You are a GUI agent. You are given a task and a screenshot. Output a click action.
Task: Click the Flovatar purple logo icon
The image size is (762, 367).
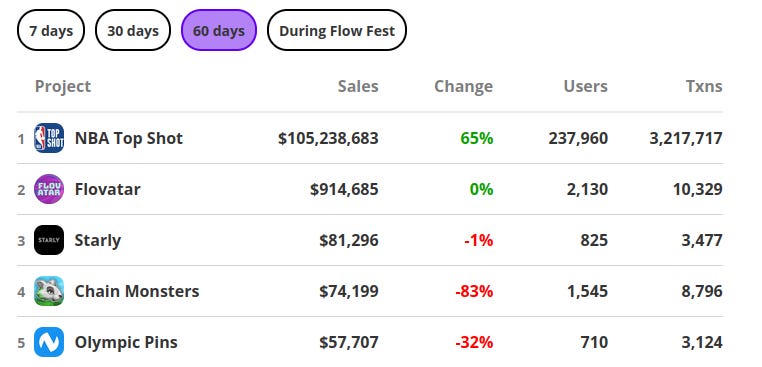[49, 189]
